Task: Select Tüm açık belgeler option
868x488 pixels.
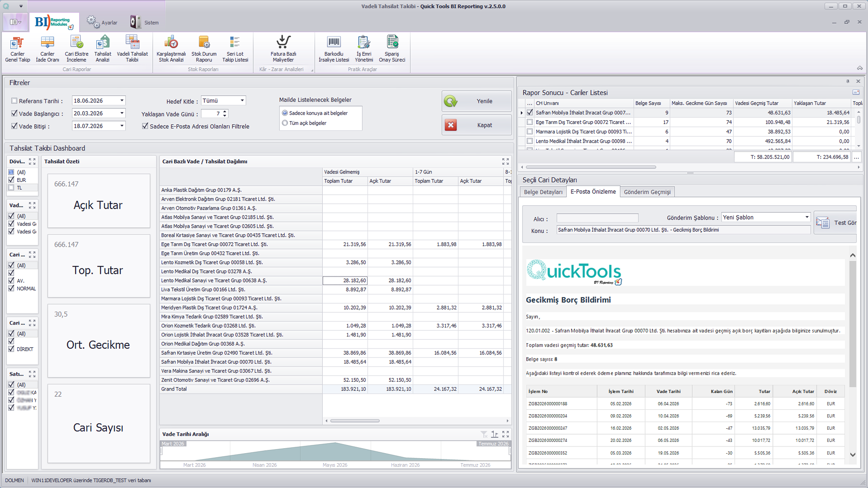Action: pos(285,123)
